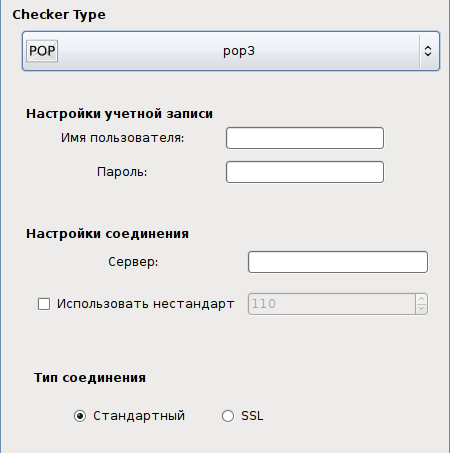Screen dimensions: 450x453
Task: Increase port with spinner up arrow
Action: (422, 299)
